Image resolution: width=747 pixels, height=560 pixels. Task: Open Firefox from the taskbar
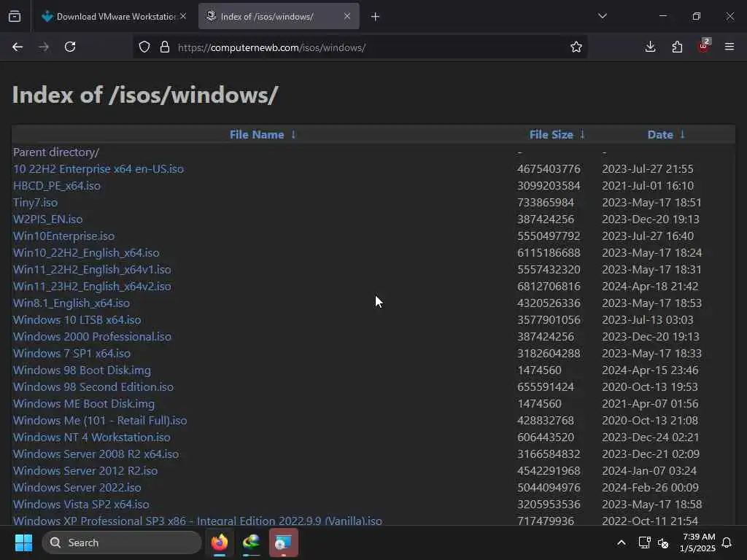coord(220,542)
